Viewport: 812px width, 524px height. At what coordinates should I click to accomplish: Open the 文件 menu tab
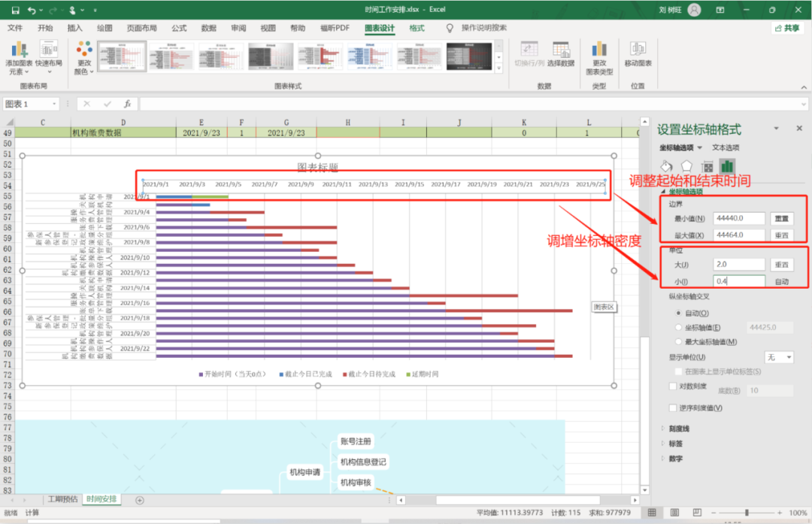tap(15, 28)
